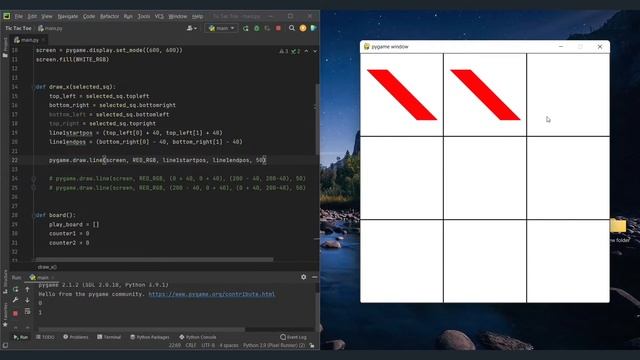Start debugging with the bug icon
640x360 pixels.
(257, 28)
